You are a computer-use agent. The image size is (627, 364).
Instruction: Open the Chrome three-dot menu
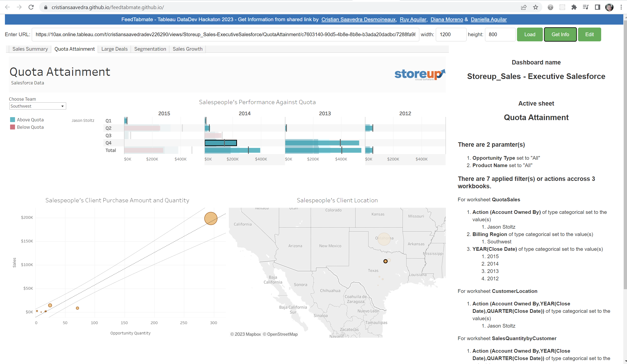click(621, 7)
